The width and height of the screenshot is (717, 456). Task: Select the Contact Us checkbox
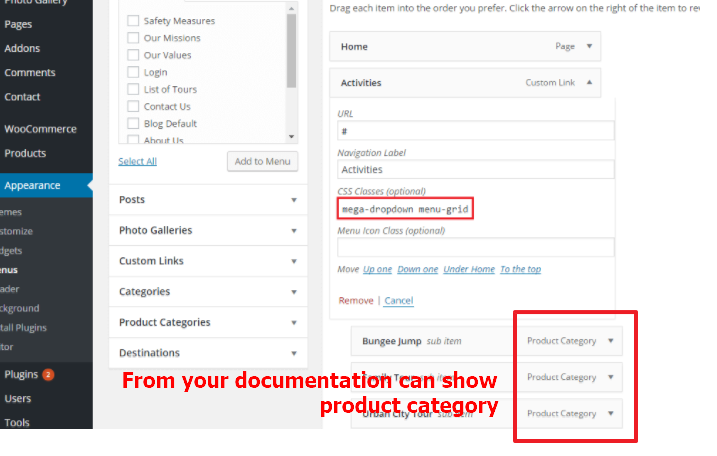tap(133, 106)
